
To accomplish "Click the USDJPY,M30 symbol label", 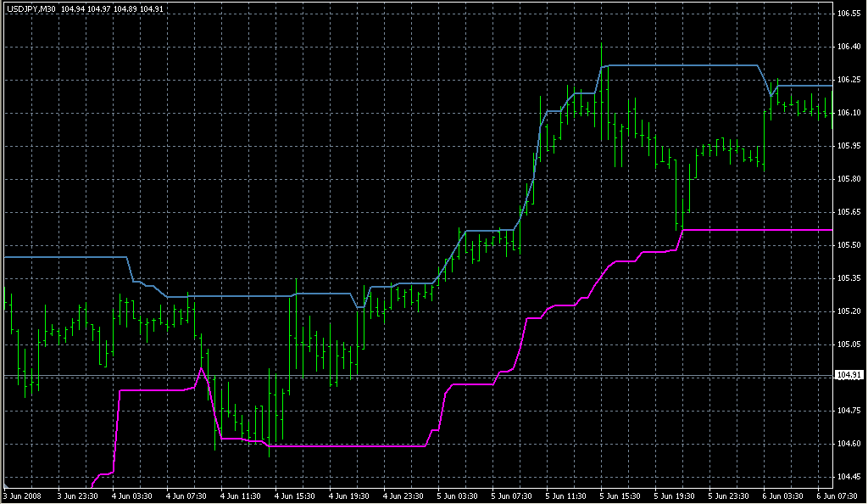I will tap(30, 9).
